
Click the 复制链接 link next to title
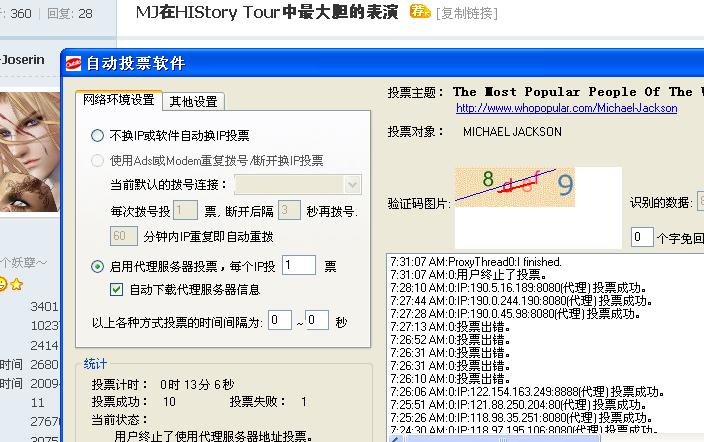pos(469,13)
